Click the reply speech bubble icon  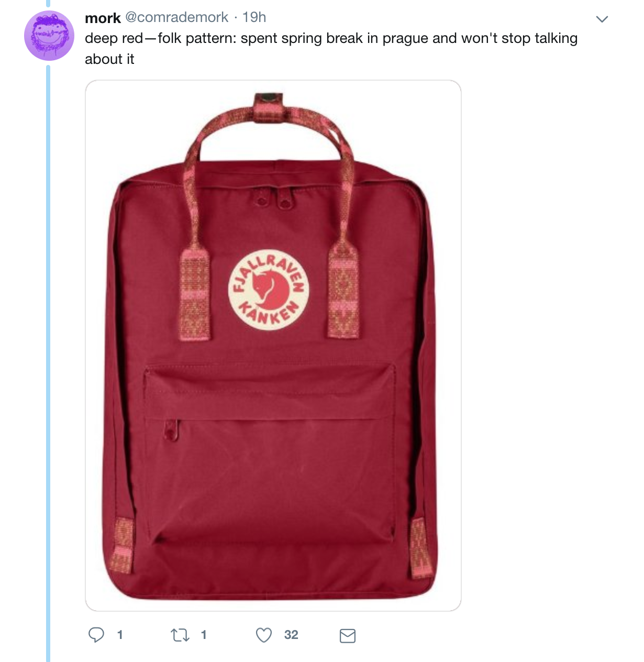coord(96,635)
